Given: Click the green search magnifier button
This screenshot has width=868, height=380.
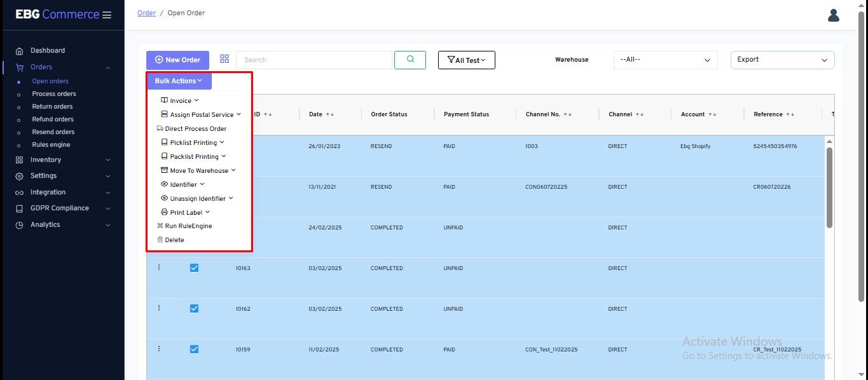Looking at the screenshot, I should click(410, 60).
